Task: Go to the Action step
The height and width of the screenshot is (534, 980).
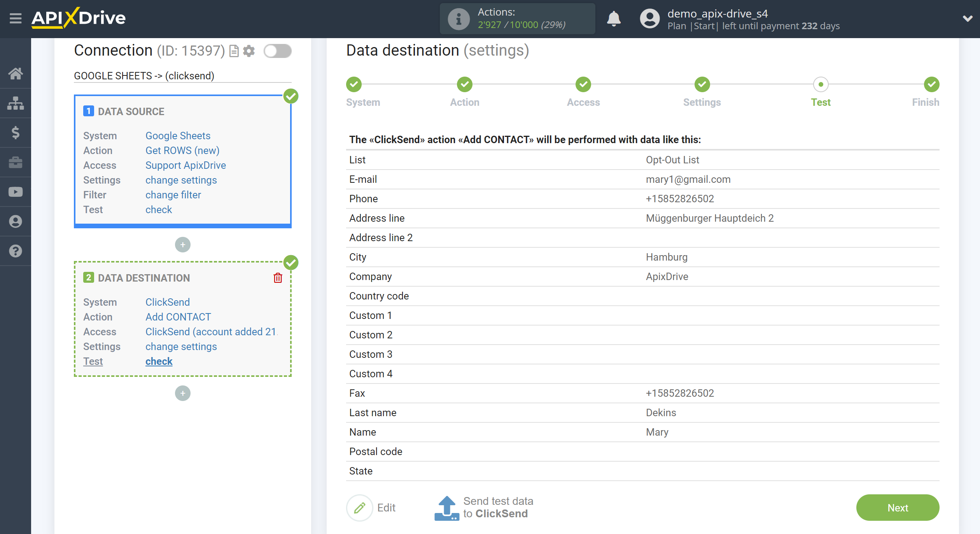Action: pos(465,84)
